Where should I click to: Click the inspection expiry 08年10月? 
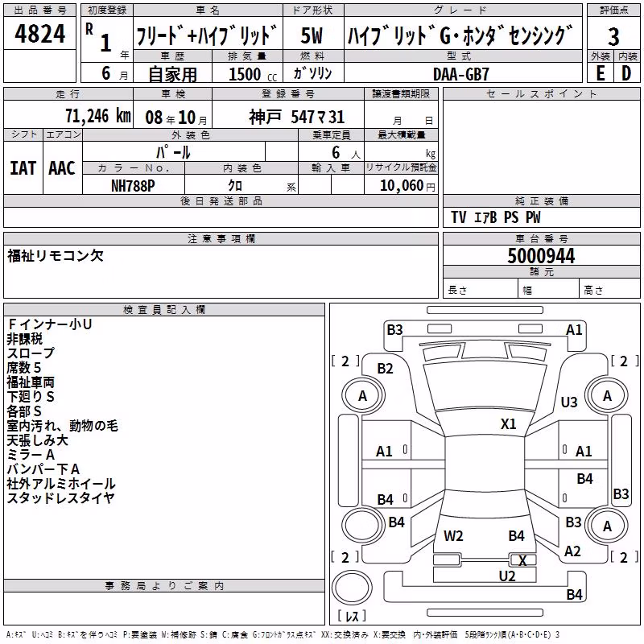click(176, 118)
